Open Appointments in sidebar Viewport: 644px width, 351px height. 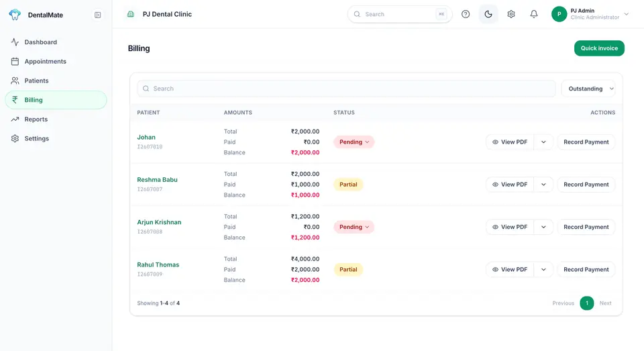(x=56, y=61)
